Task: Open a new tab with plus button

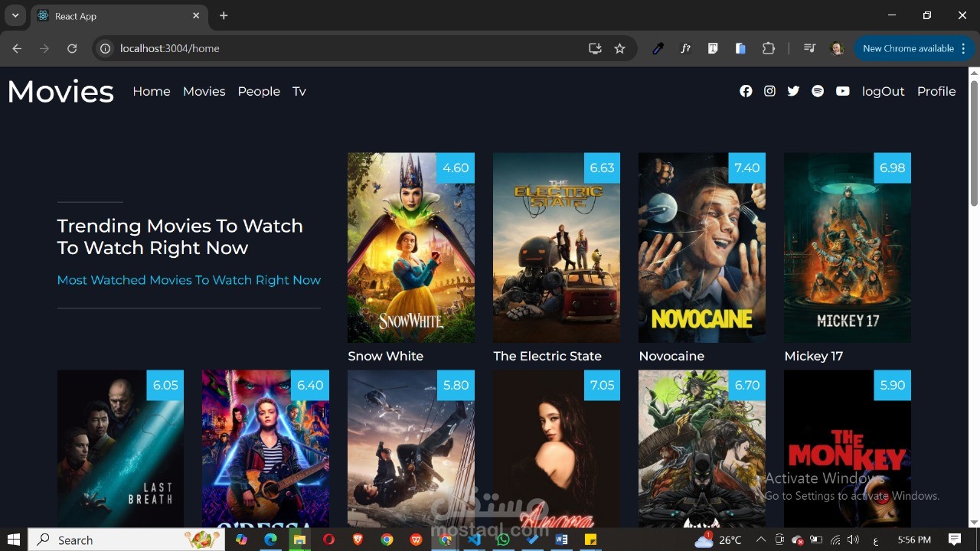Action: click(x=224, y=15)
